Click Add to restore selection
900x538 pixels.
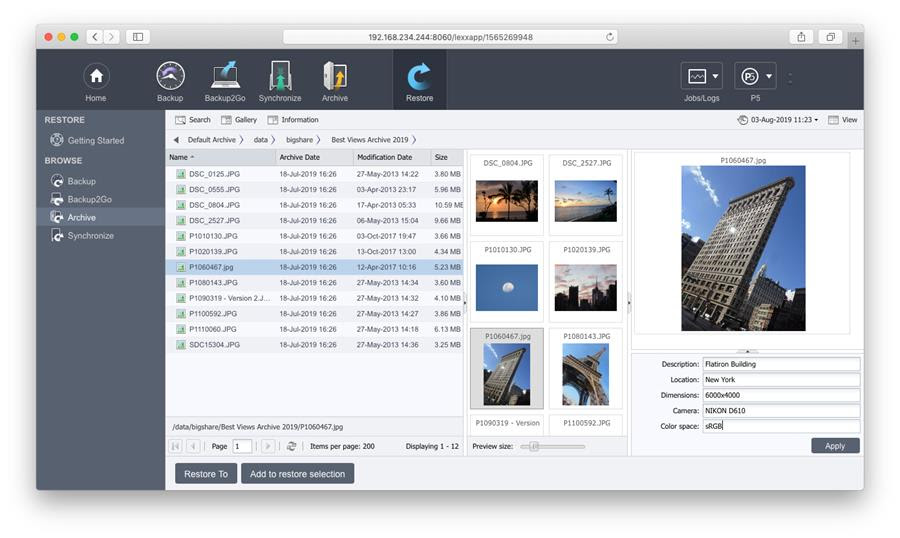(x=297, y=474)
